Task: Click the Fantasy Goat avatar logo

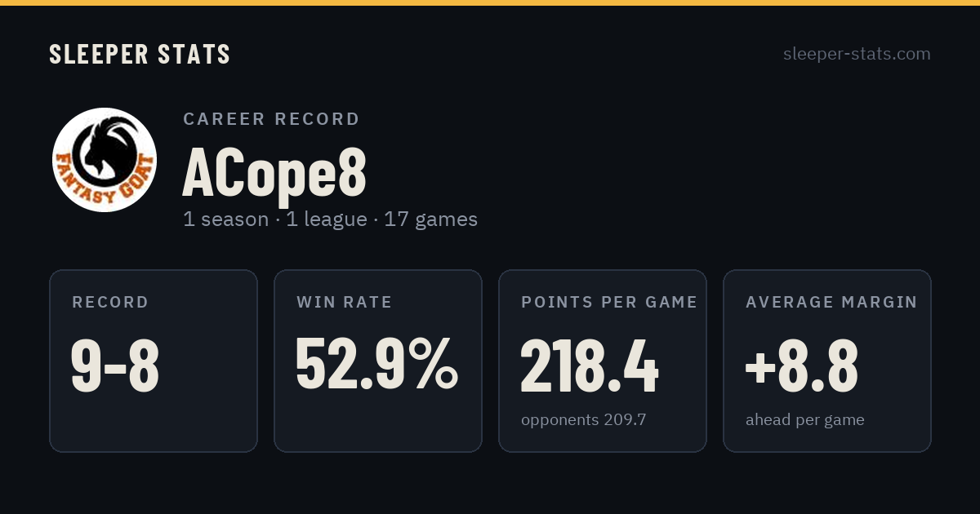Action: click(105, 160)
